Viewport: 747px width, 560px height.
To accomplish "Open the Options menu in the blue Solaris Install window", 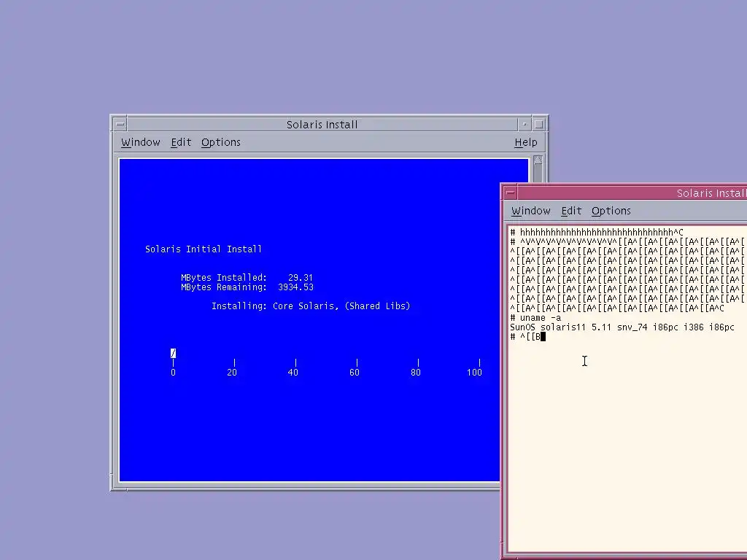I will click(220, 142).
